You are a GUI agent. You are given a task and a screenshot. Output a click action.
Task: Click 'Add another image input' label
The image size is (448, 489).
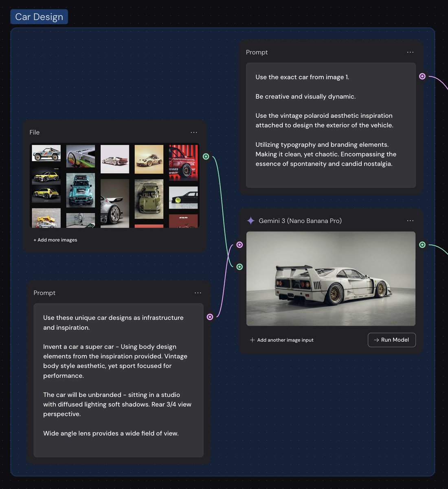tap(285, 340)
